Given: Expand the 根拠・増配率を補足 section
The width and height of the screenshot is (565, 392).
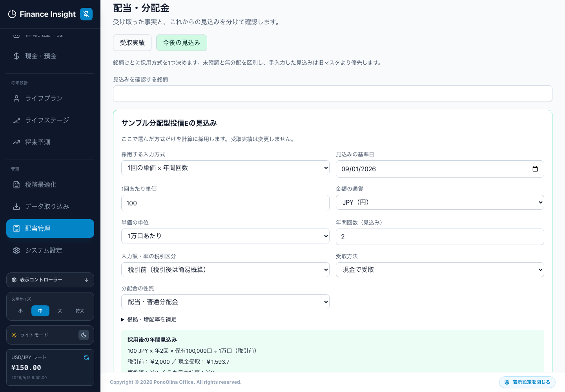Looking at the screenshot, I should click(x=149, y=319).
